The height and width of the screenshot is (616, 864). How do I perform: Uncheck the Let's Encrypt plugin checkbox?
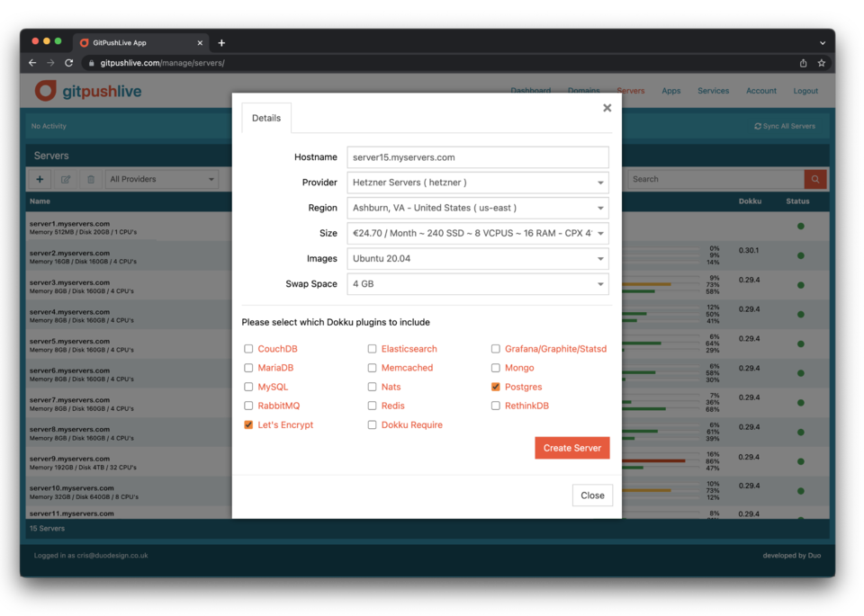point(248,425)
